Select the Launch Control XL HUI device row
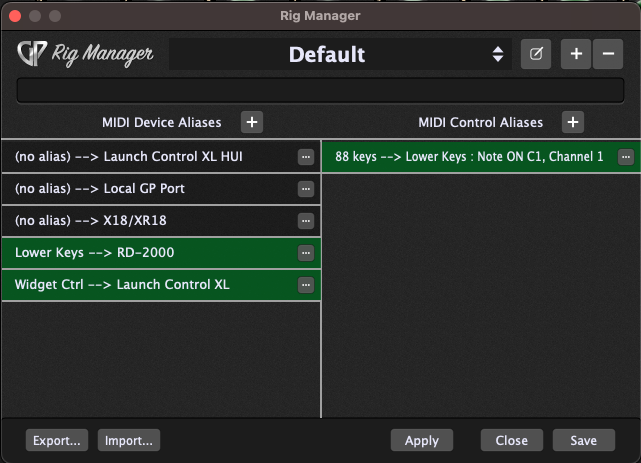 pos(161,157)
